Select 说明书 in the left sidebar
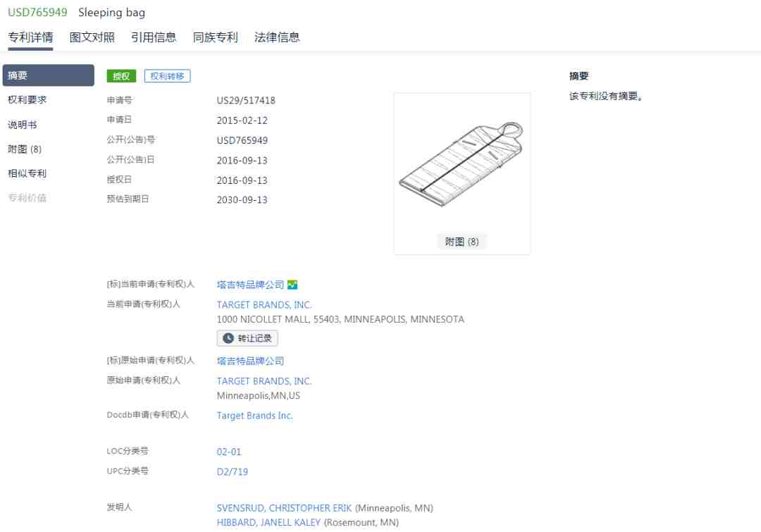This screenshot has width=761, height=532. click(x=23, y=125)
